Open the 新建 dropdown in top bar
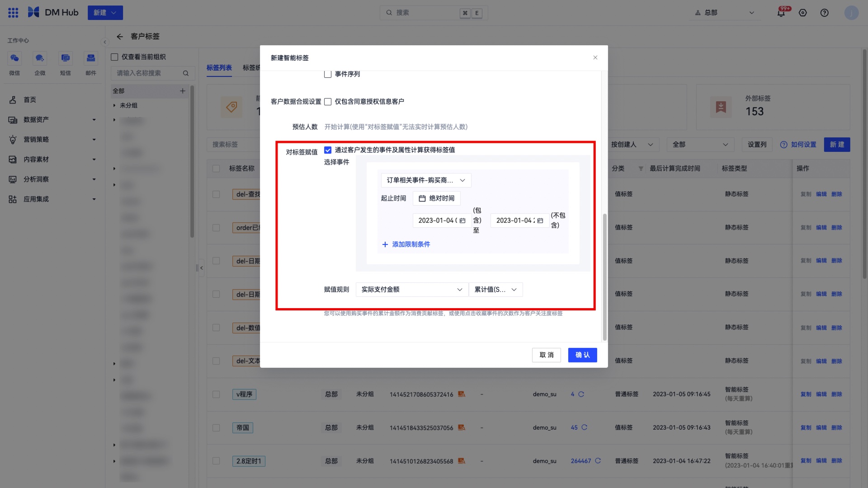The width and height of the screenshot is (868, 488). (x=105, y=13)
